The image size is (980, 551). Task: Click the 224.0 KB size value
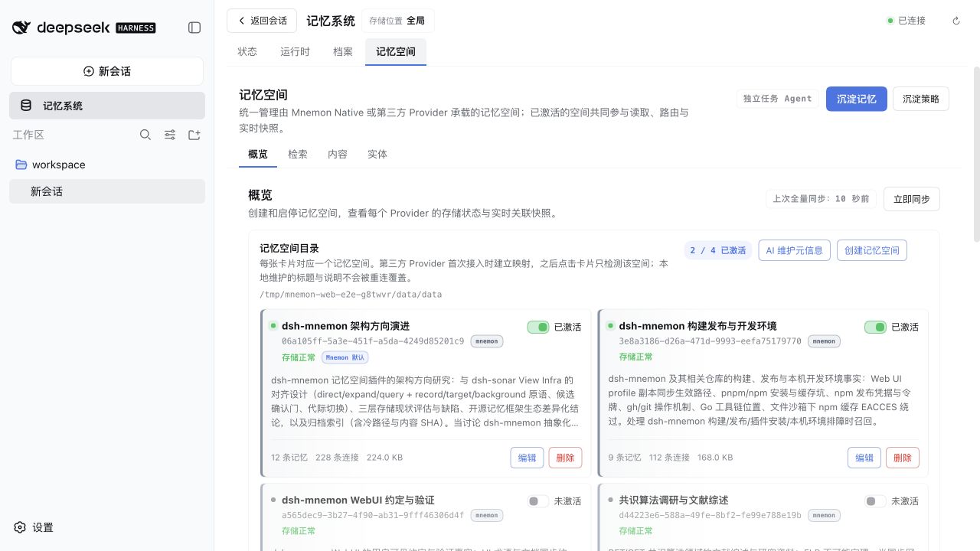384,458
